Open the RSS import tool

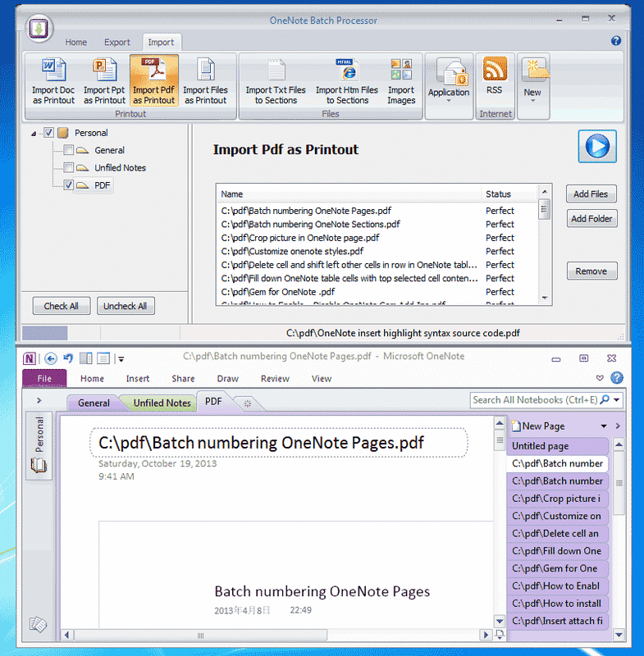[x=495, y=76]
